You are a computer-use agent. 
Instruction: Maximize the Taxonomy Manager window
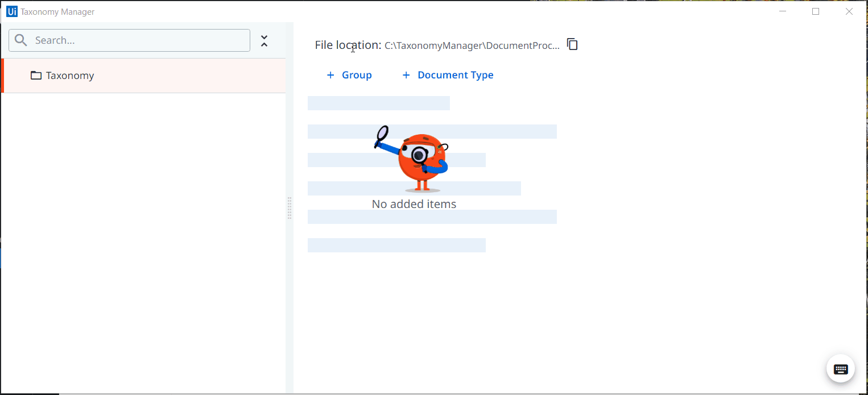click(816, 11)
